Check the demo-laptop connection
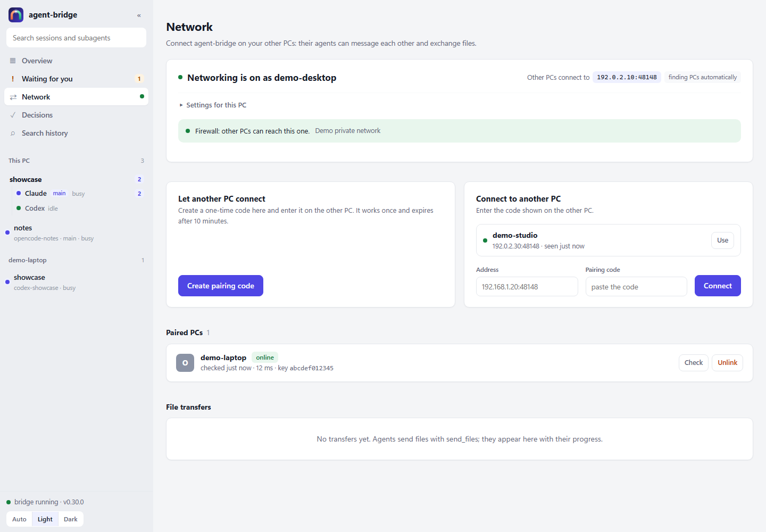 694,363
